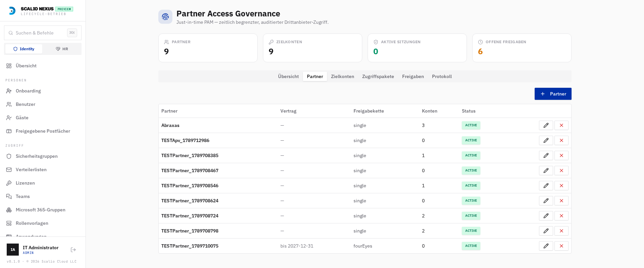Open Teams in the sidebar

tap(43, 196)
